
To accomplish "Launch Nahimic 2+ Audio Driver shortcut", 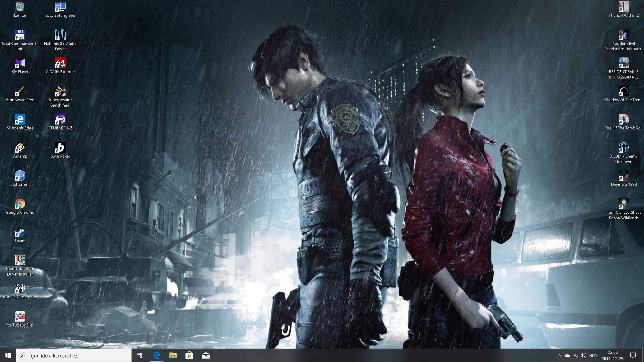I will click(x=60, y=40).
